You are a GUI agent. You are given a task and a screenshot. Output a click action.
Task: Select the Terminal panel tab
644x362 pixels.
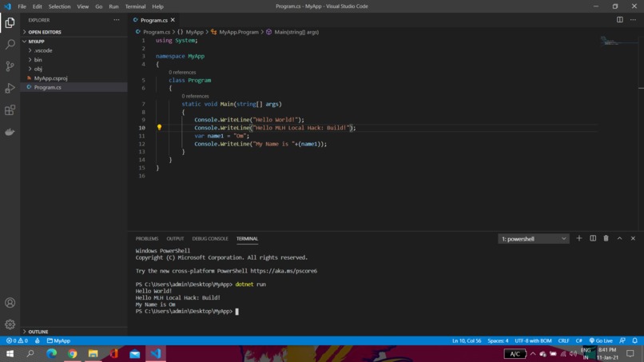[x=247, y=239]
